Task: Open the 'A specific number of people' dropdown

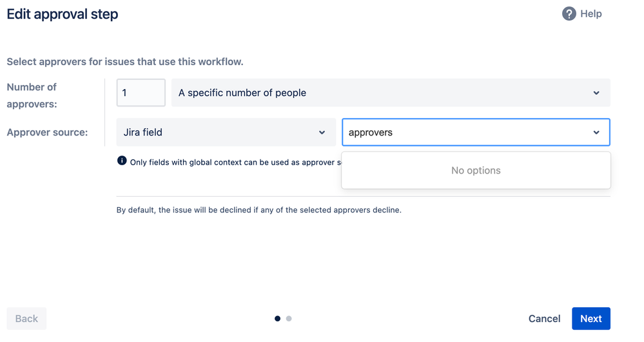Action: point(391,93)
